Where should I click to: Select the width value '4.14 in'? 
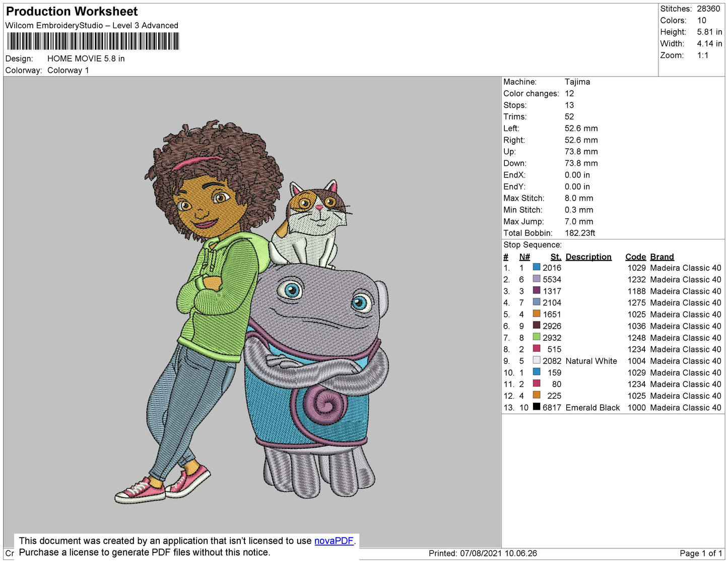[x=710, y=43]
